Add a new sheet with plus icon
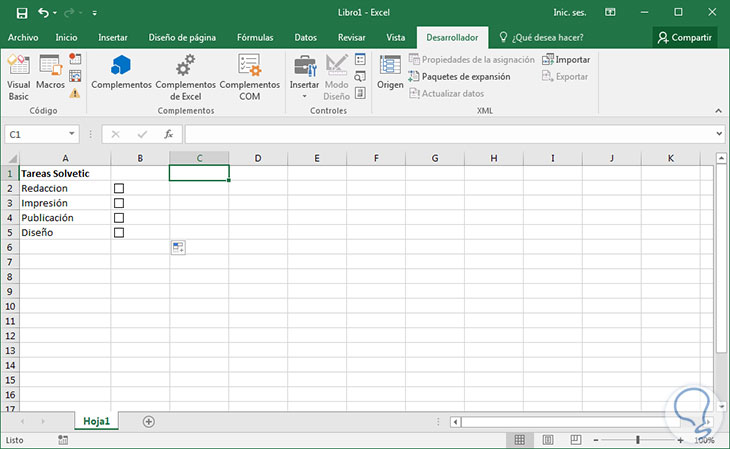The image size is (730, 449). (x=149, y=422)
